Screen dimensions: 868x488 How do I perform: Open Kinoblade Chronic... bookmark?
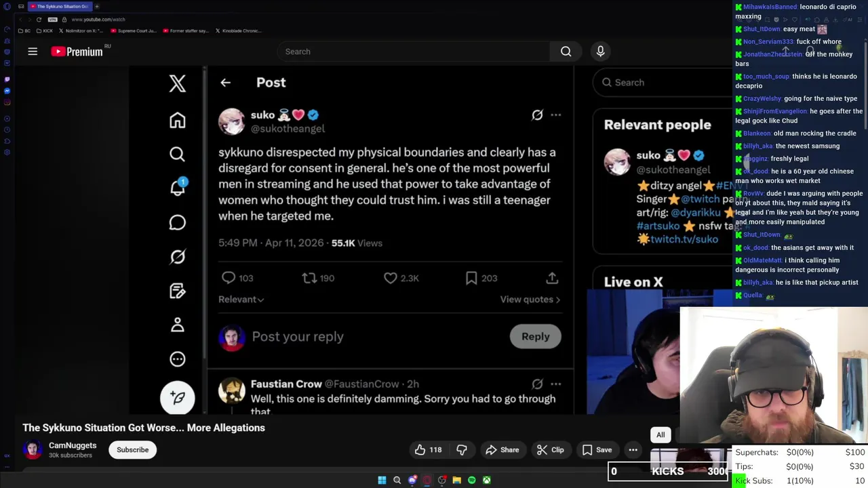click(237, 30)
